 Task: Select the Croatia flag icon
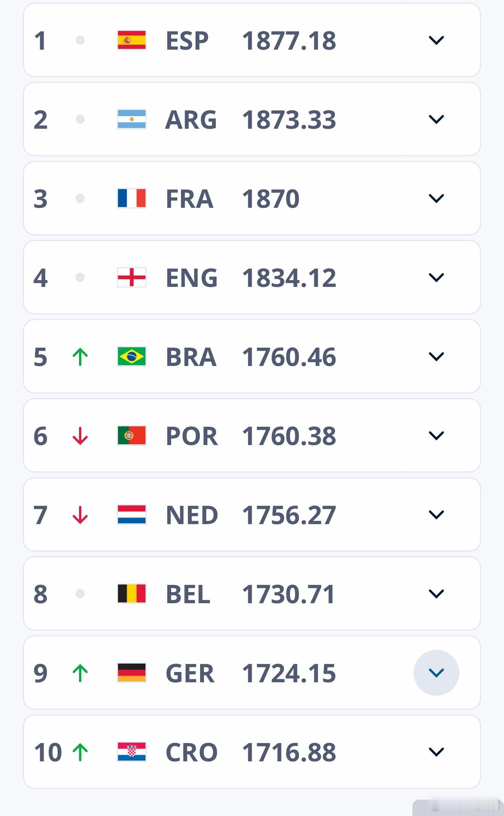pyautogui.click(x=132, y=752)
